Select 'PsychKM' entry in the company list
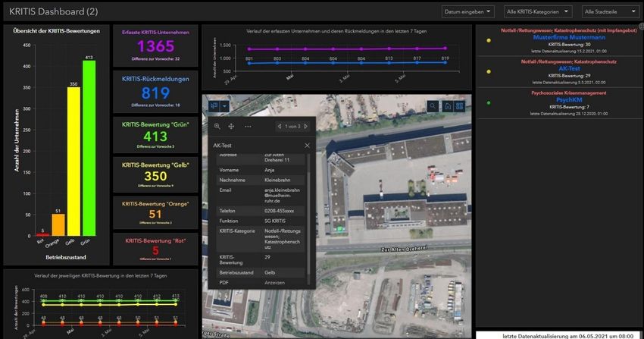Screen dimensions: 644x339 tap(569, 100)
